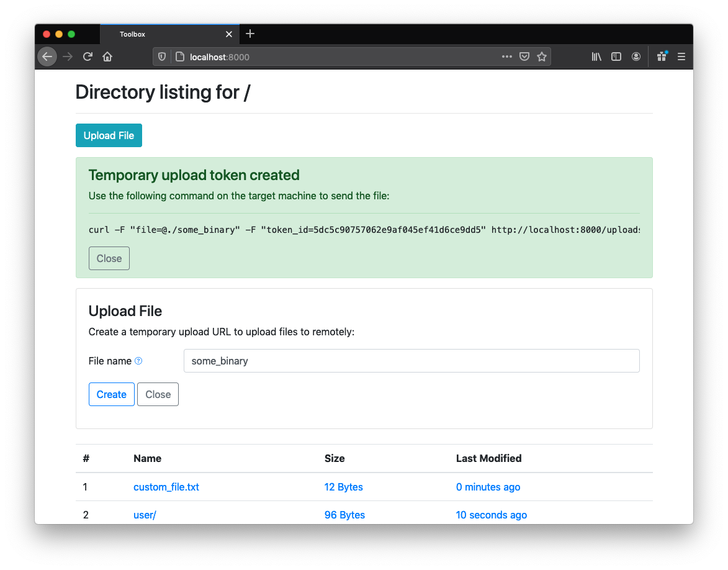Click the 10 seconds ago link
This screenshot has height=570, width=728.
tap(491, 515)
